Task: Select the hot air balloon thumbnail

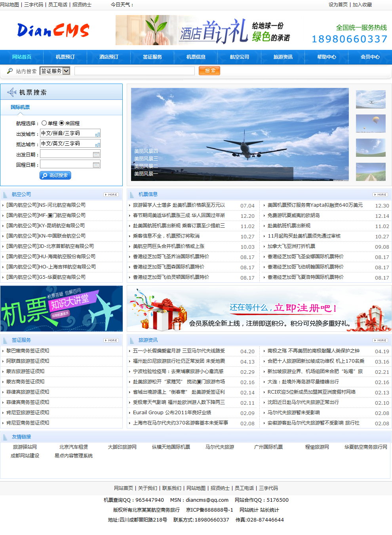Action: point(371,124)
